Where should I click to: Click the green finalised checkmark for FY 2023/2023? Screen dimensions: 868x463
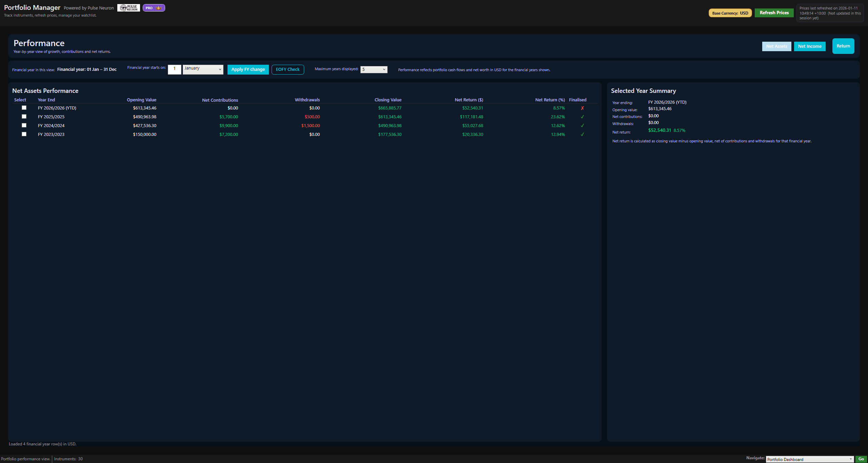click(582, 134)
